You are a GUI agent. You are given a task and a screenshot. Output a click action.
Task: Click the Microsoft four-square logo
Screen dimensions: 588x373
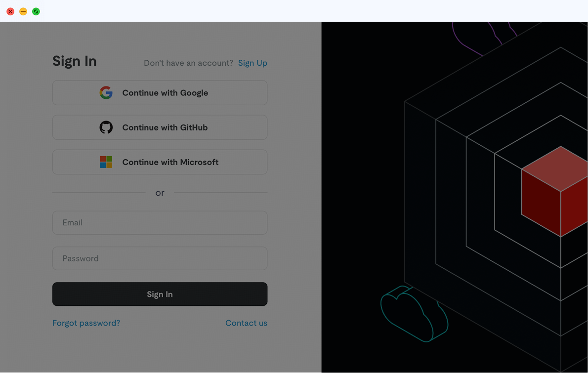point(106,162)
